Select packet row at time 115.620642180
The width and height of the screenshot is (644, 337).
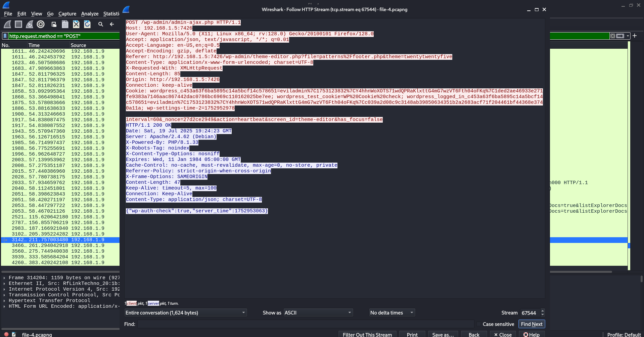point(60,217)
